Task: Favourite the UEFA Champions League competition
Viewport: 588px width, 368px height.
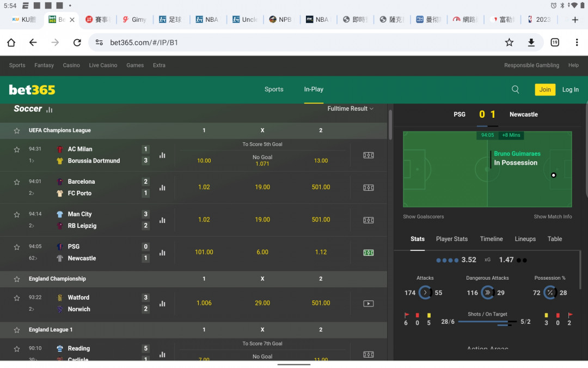Action: (17, 131)
